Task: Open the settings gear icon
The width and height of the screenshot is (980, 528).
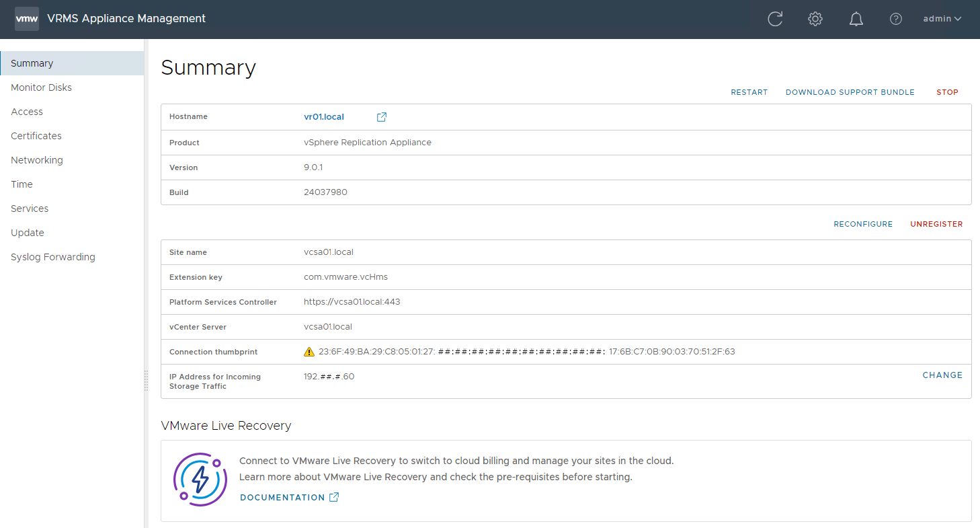Action: click(x=815, y=19)
